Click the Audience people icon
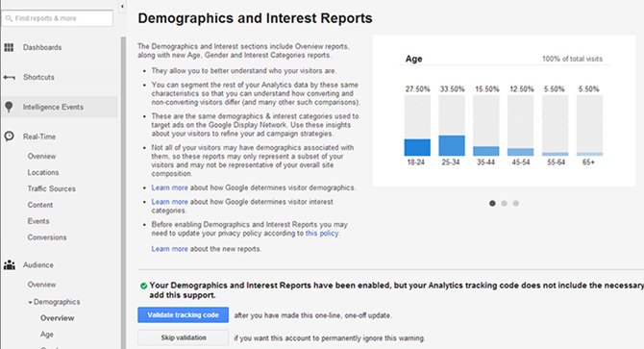The width and height of the screenshot is (644, 349). tap(9, 264)
